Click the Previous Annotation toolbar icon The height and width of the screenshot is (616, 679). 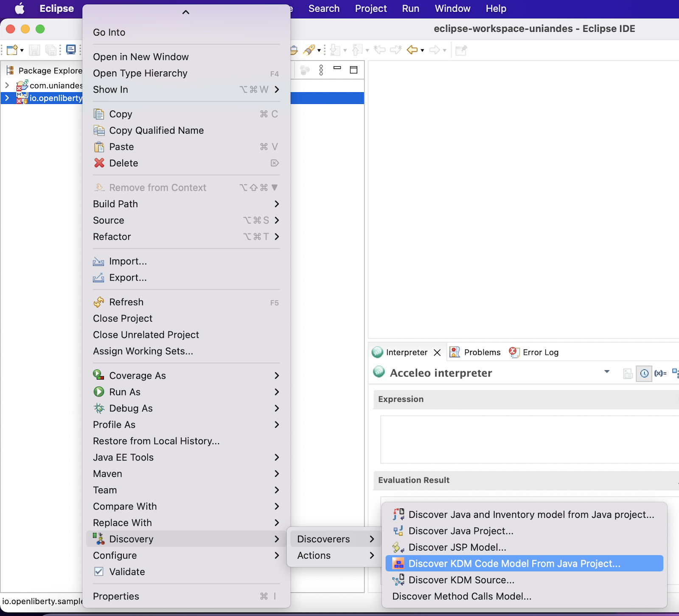pos(357,50)
